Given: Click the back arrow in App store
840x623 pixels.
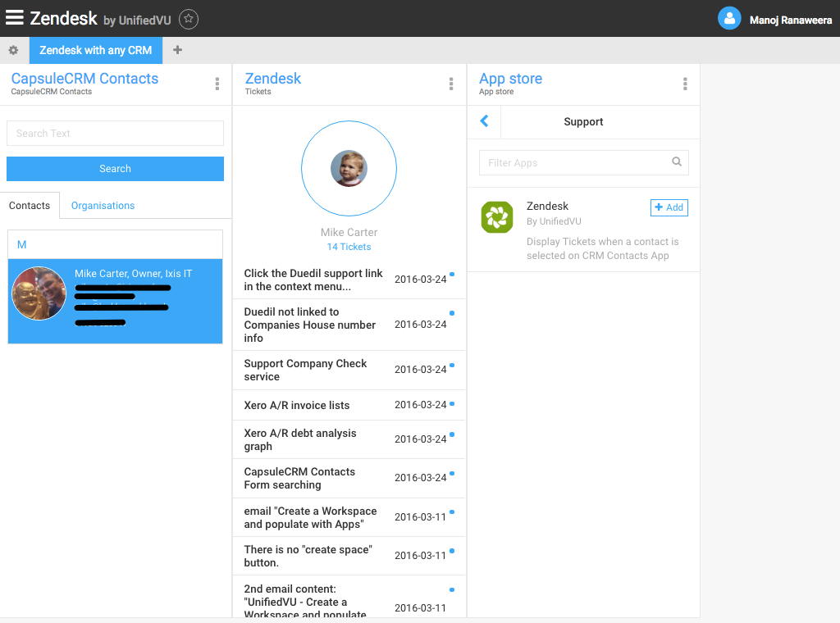Looking at the screenshot, I should tap(484, 121).
